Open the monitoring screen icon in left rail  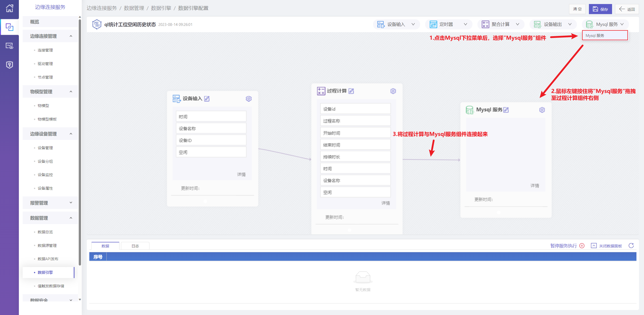(x=9, y=46)
